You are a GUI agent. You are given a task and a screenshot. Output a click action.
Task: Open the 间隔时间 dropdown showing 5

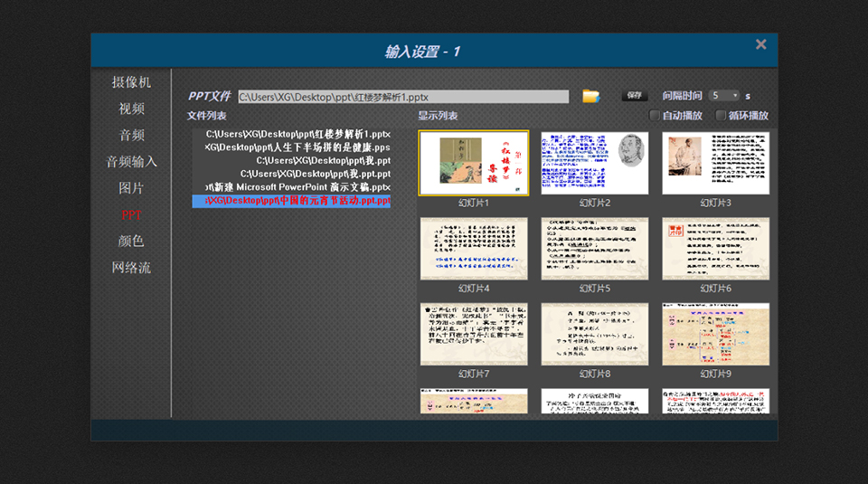(724, 96)
